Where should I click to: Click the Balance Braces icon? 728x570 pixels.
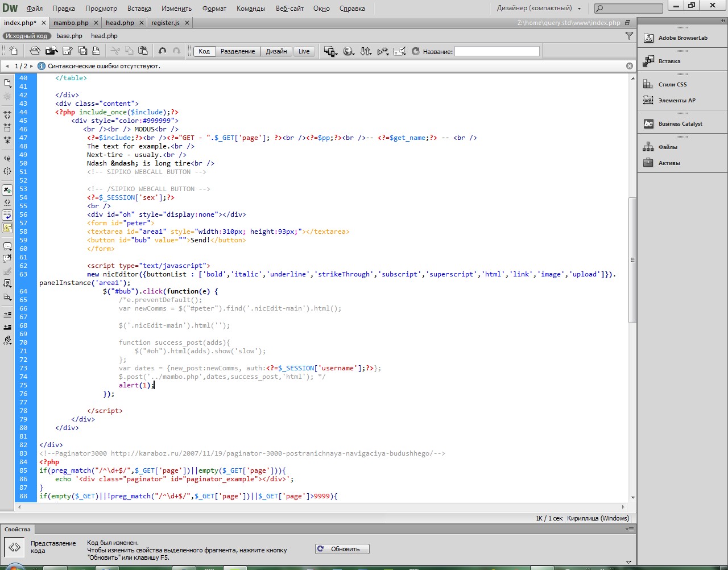7,171
